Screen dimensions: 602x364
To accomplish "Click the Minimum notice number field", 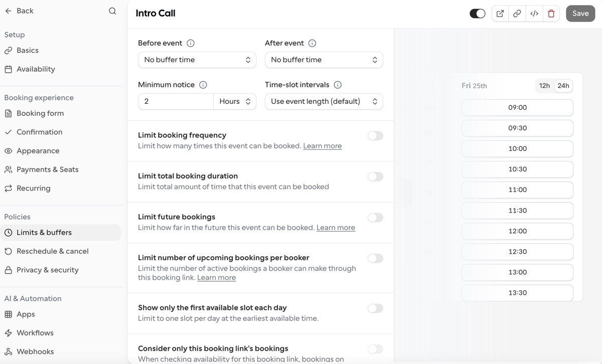I will click(x=176, y=101).
